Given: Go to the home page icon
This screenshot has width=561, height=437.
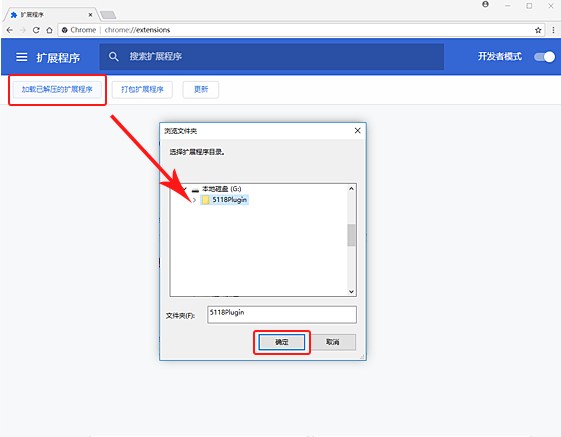Looking at the screenshot, I should tap(49, 30).
